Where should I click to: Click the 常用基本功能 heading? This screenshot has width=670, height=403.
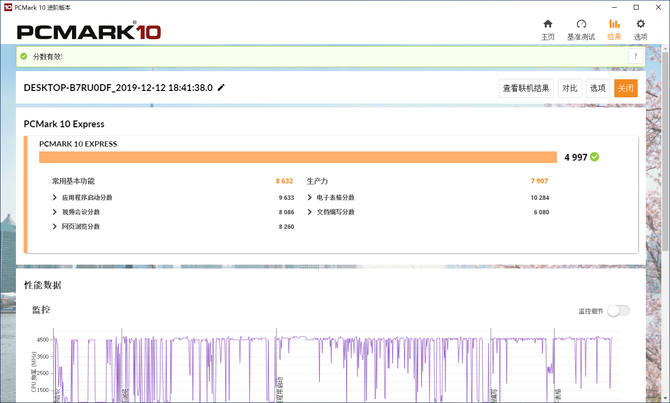coord(73,181)
